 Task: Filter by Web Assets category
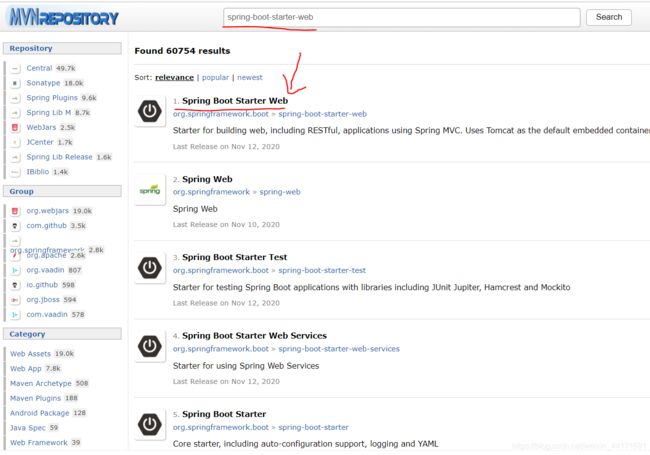(x=30, y=354)
